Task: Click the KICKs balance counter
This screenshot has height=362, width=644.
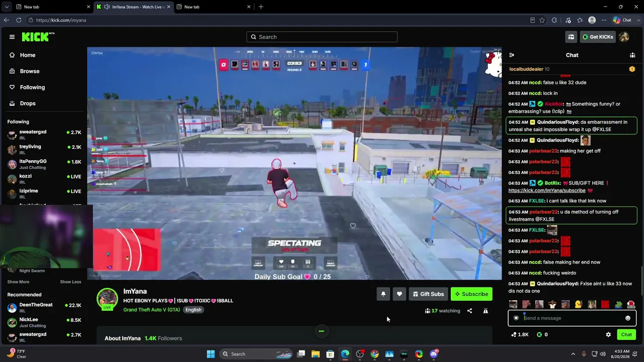Action: click(x=542, y=334)
